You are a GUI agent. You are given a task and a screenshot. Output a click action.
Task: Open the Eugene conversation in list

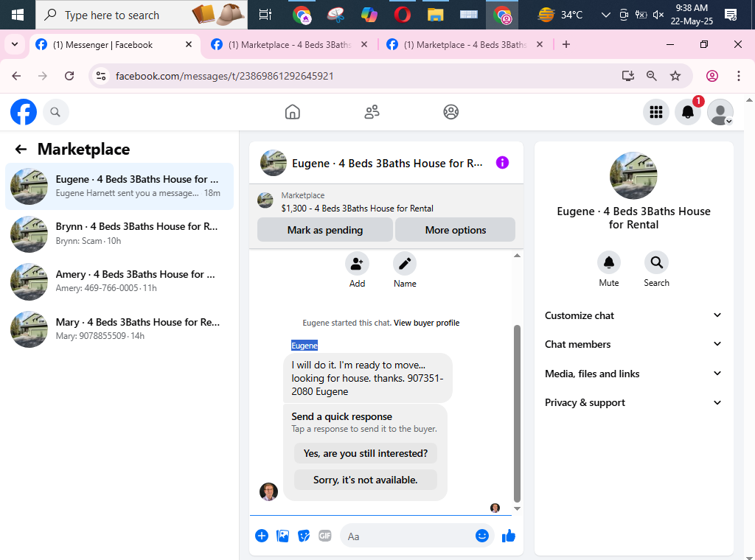(x=119, y=186)
